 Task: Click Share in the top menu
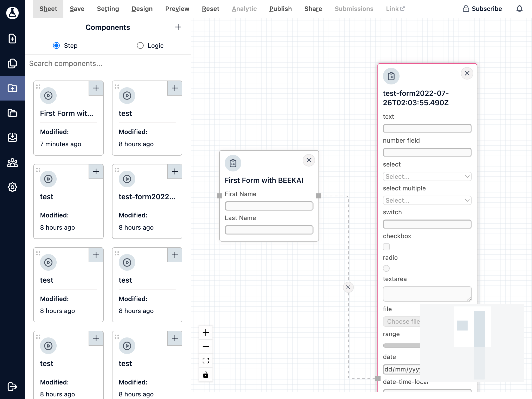tap(313, 9)
